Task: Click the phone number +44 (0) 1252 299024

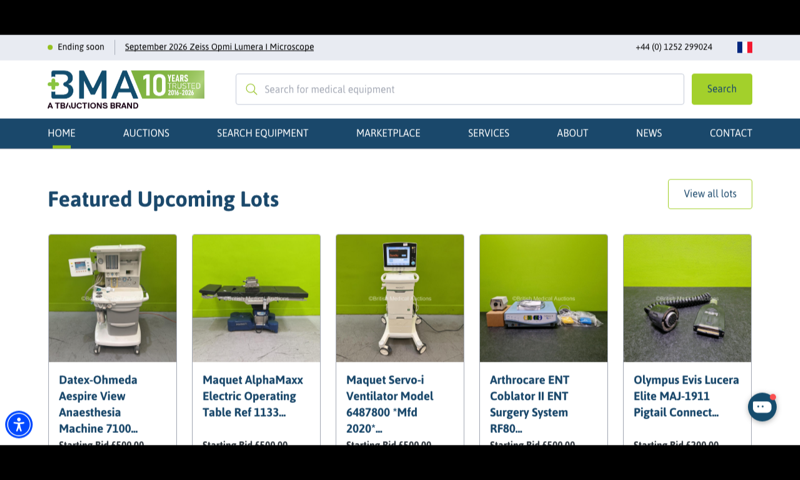Action: 673,47
